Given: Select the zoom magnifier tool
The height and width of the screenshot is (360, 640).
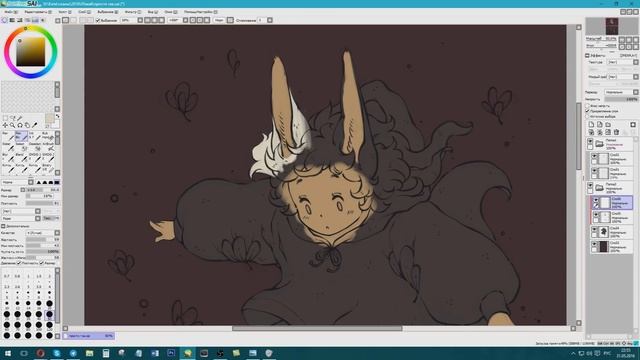Looking at the screenshot, I should click(x=12, y=125).
